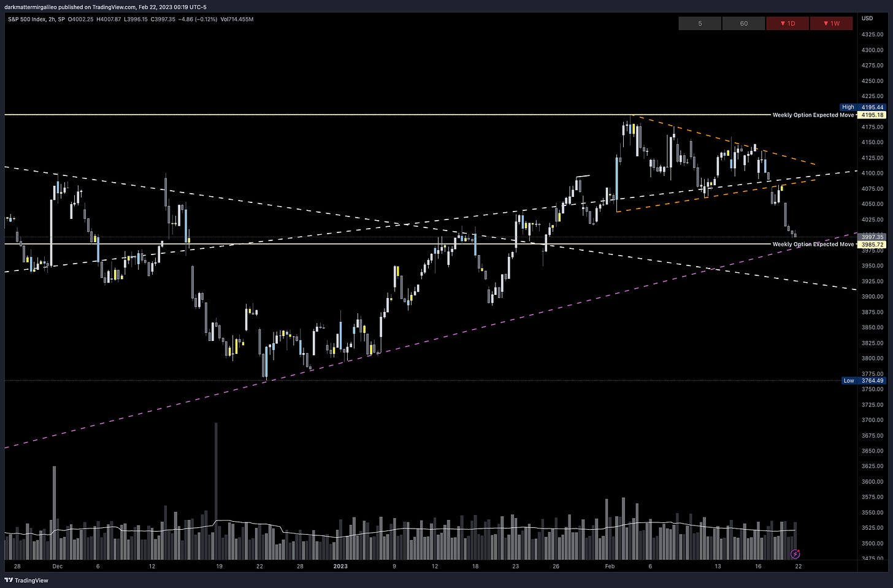The image size is (893, 588).
Task: Click the purple lightning bolt icon on the time axis
Action: click(x=795, y=554)
